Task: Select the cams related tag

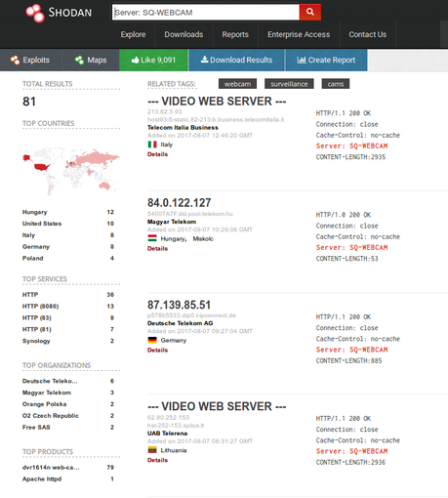Action: tap(336, 84)
